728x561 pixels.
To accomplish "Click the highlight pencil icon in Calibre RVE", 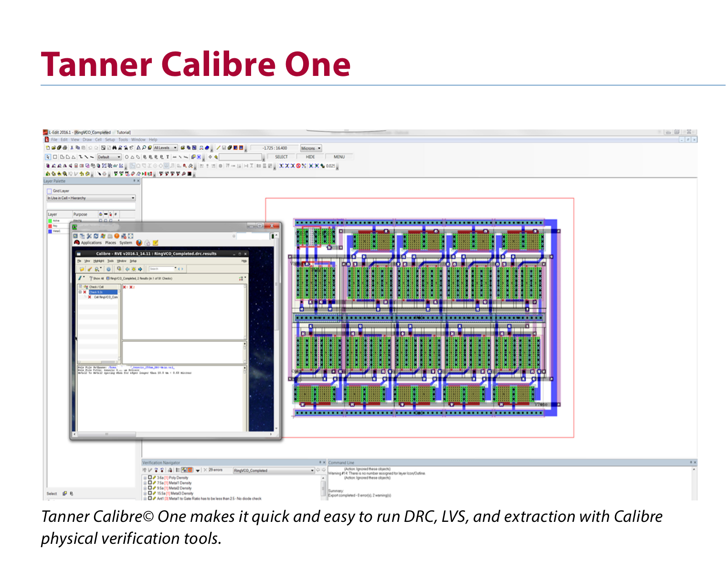I will coord(90,269).
